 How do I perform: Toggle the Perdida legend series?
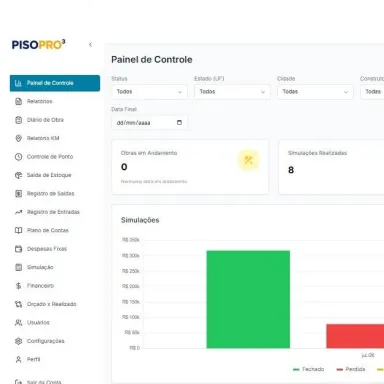351,369
